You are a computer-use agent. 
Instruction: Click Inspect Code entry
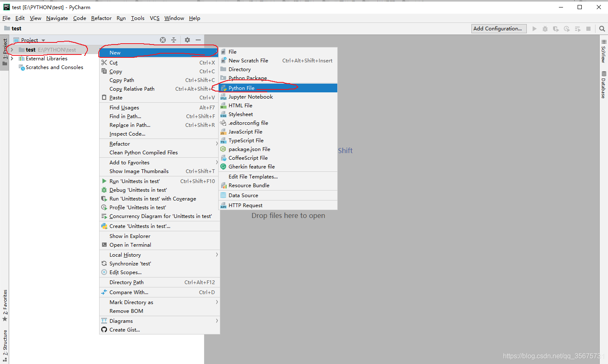point(159,134)
